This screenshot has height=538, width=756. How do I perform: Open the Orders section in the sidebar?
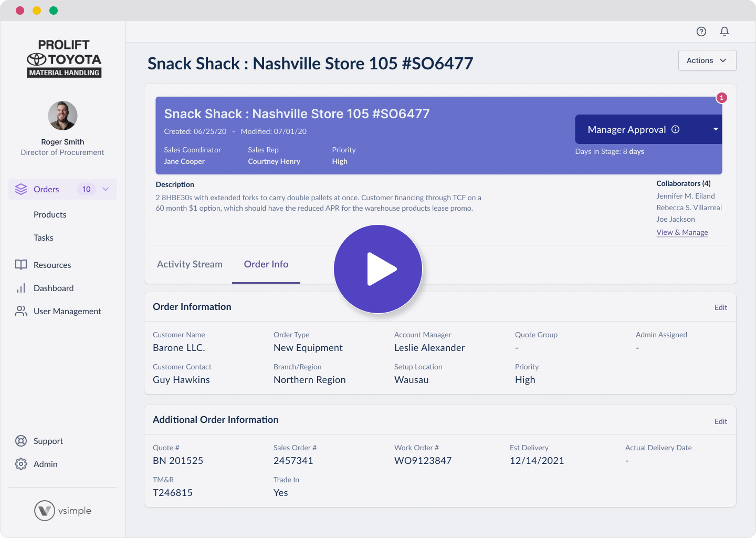[46, 189]
